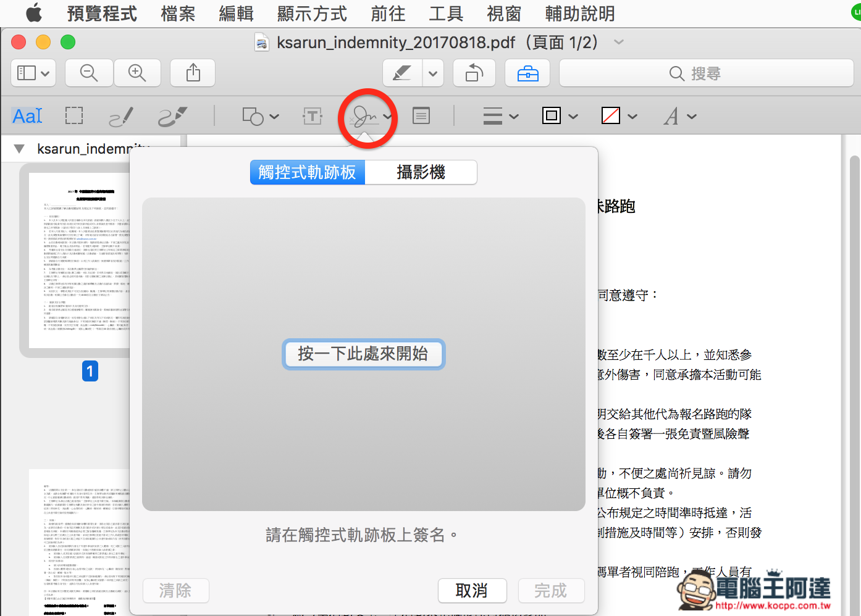Collapse the ksarun_indemnity sidebar disclosure triangle
Viewport: 861px width, 616px height.
19,149
